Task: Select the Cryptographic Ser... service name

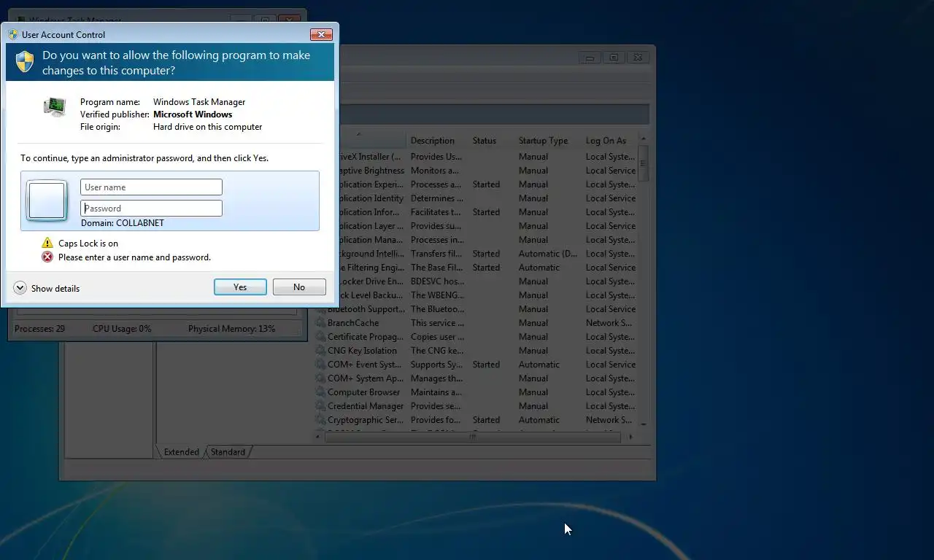Action: click(x=365, y=420)
